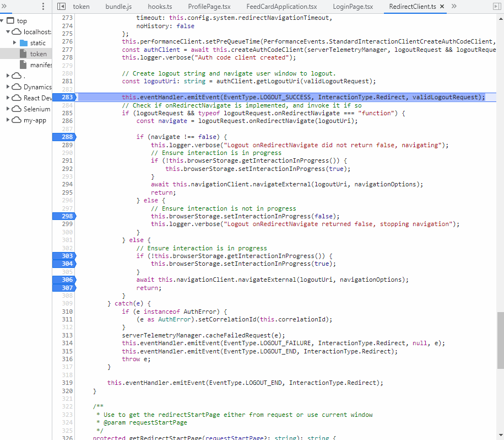Open the hooks.ts tab
This screenshot has width=504, height=440.
tap(160, 7)
